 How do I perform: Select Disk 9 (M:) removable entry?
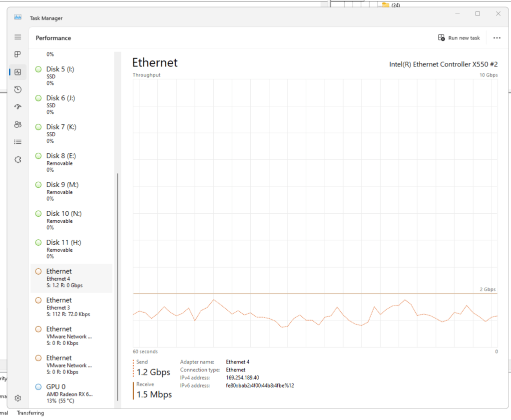point(71,191)
